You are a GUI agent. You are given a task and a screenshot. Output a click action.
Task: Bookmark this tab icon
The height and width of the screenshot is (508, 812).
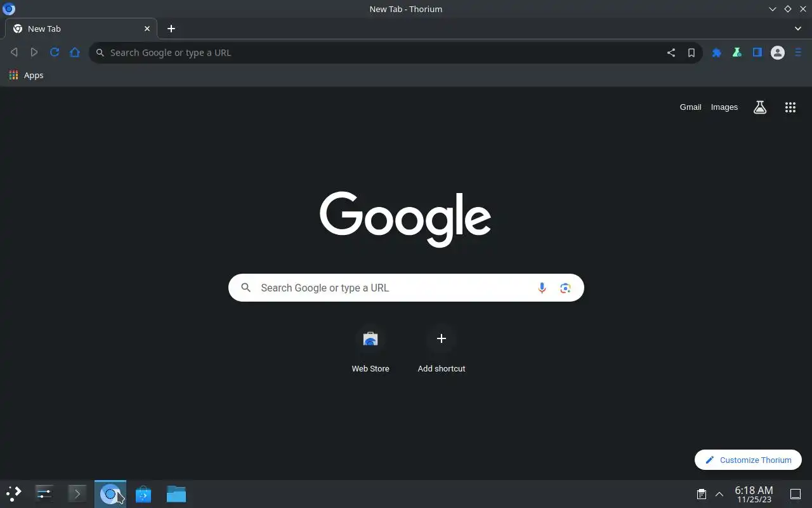coord(691,53)
